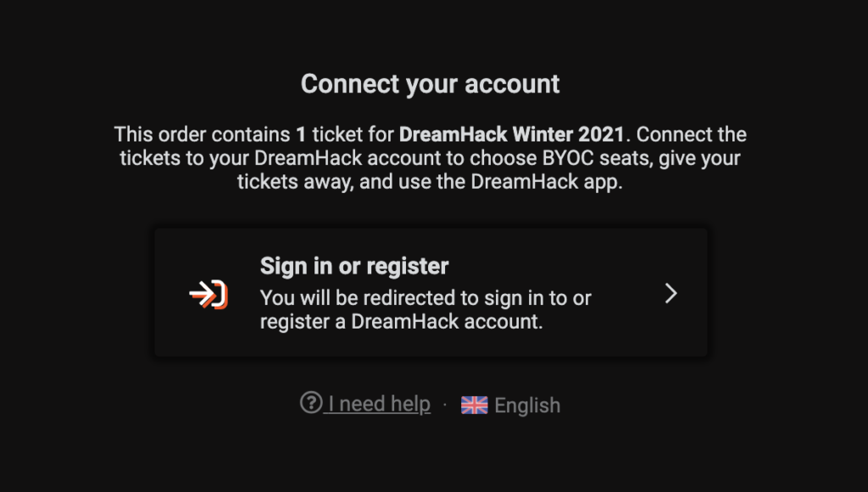Image resolution: width=868 pixels, height=492 pixels.
Task: Click the redirect description on sign-in card
Action: pyautogui.click(x=426, y=310)
